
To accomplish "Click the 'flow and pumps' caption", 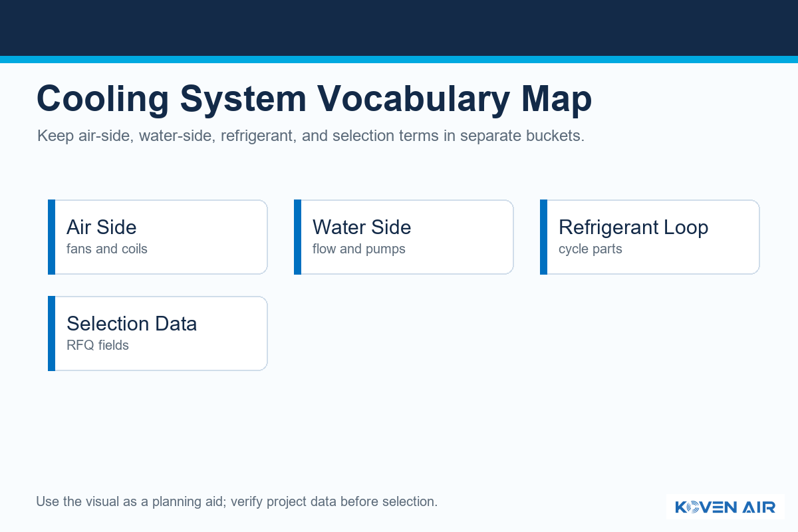I will tap(359, 249).
